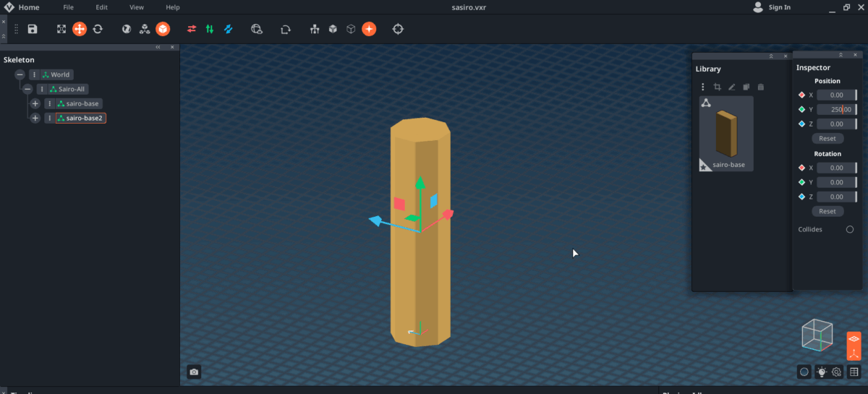
Task: Select the orange move tool
Action: pos(80,29)
